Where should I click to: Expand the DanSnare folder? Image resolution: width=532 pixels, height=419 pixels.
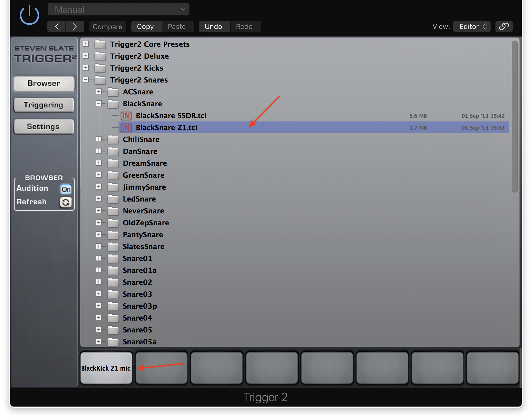coord(99,151)
